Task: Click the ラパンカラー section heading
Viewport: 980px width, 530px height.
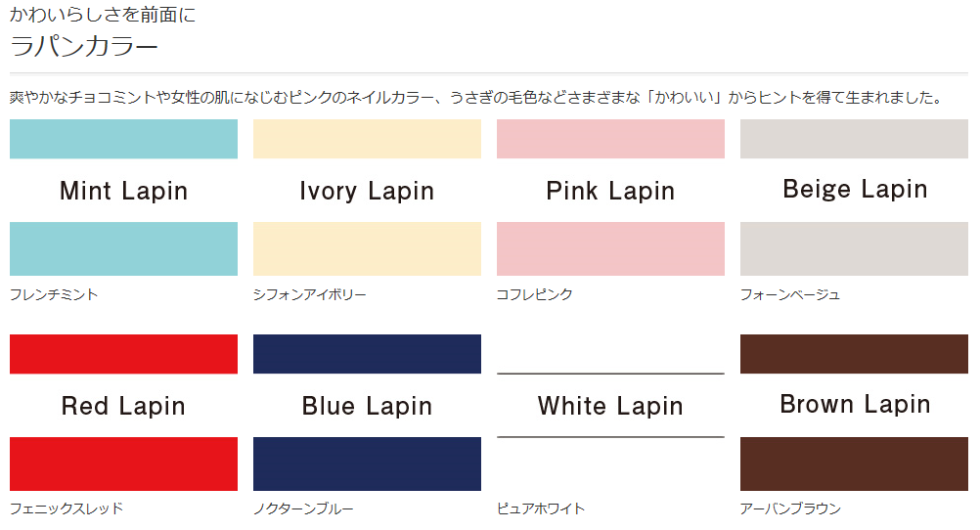Action: [x=84, y=47]
